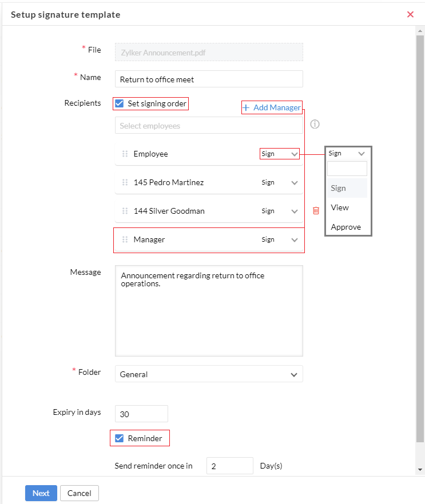Click the plus icon for Add Manager

pyautogui.click(x=246, y=107)
